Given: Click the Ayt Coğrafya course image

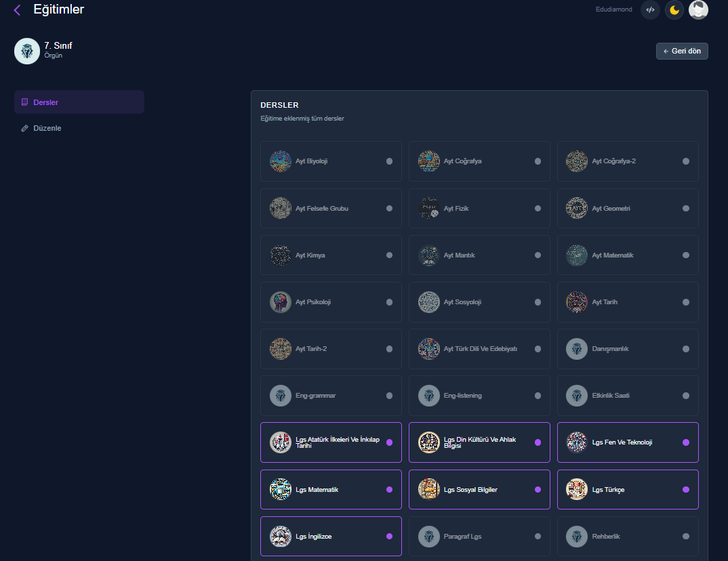Looking at the screenshot, I should click(428, 161).
